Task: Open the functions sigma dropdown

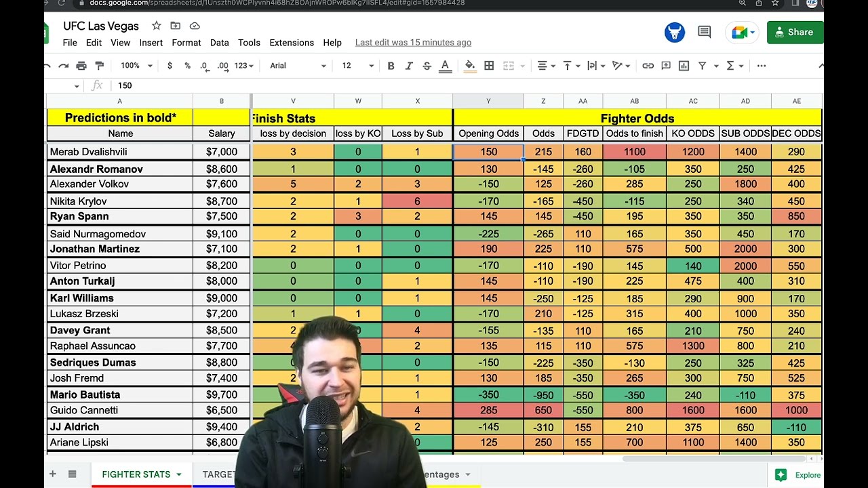Action: [734, 66]
